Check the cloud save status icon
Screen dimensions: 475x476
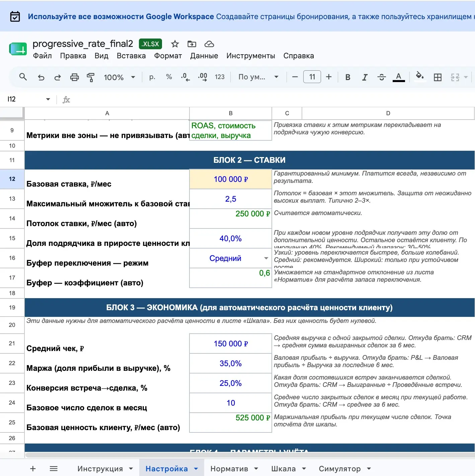pyautogui.click(x=209, y=44)
